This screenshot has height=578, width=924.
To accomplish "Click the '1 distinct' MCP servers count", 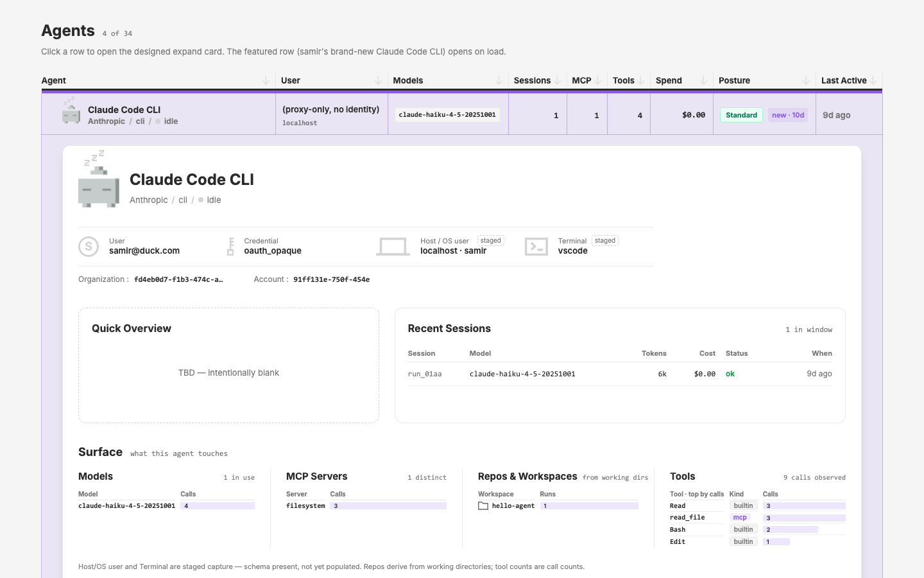I will [x=427, y=478].
